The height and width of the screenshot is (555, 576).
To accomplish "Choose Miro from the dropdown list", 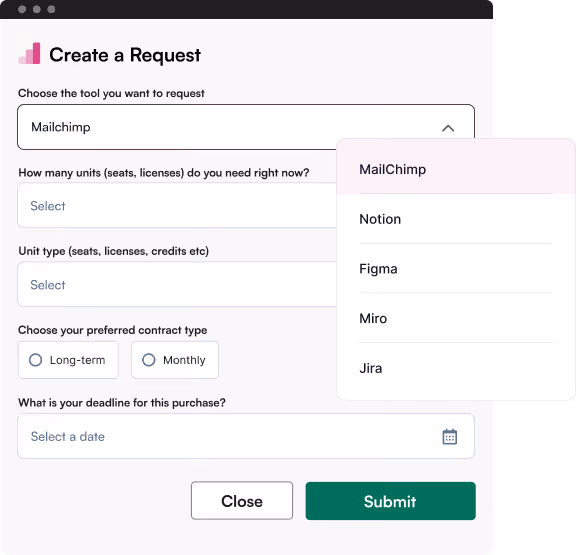I will click(x=456, y=318).
